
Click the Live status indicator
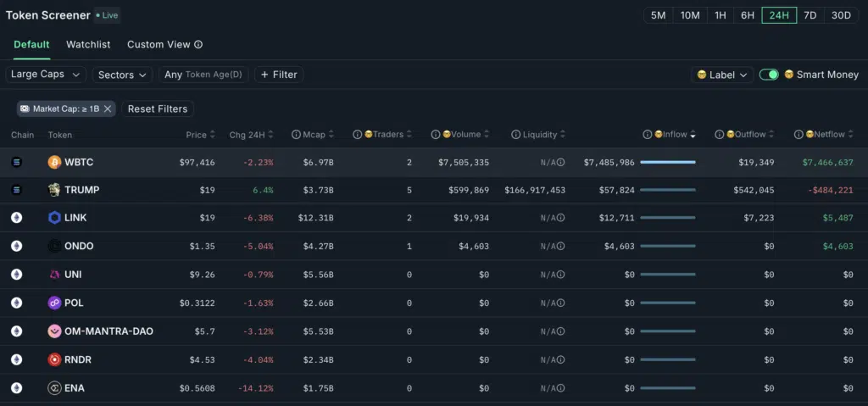click(107, 15)
